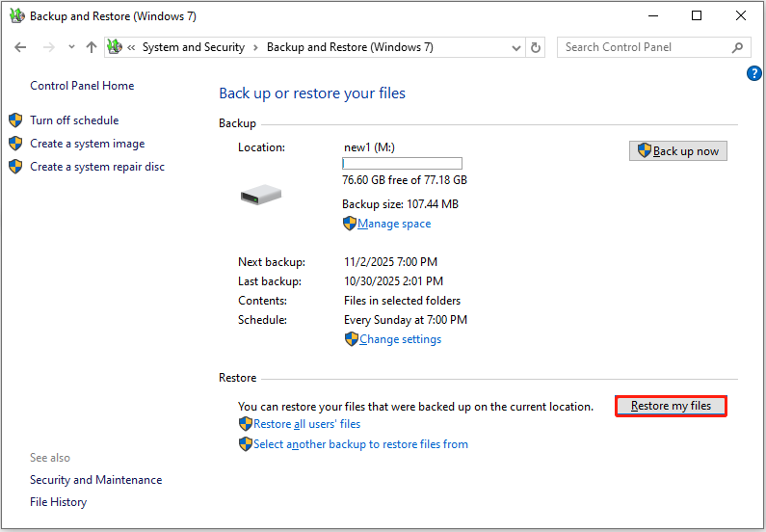This screenshot has width=766, height=532.
Task: Click the 76.60 GB free of 77.18 GB text
Action: [405, 180]
